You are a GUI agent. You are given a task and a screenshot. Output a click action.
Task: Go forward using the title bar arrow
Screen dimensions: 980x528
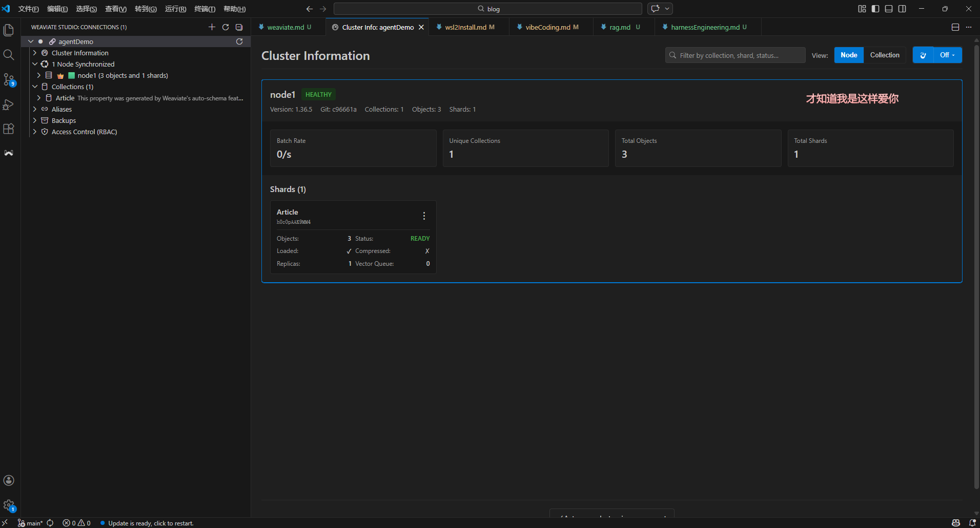point(323,9)
